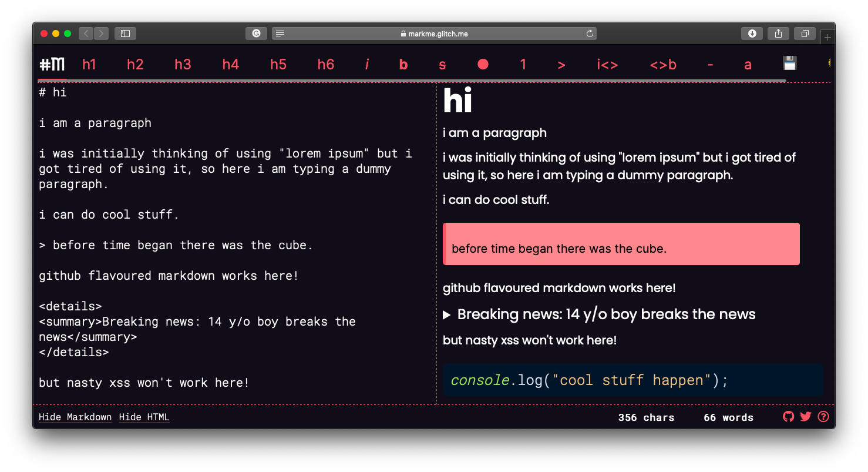Insert heading 5 with h5 button
Viewport: 868px width, 472px height.
pos(278,64)
